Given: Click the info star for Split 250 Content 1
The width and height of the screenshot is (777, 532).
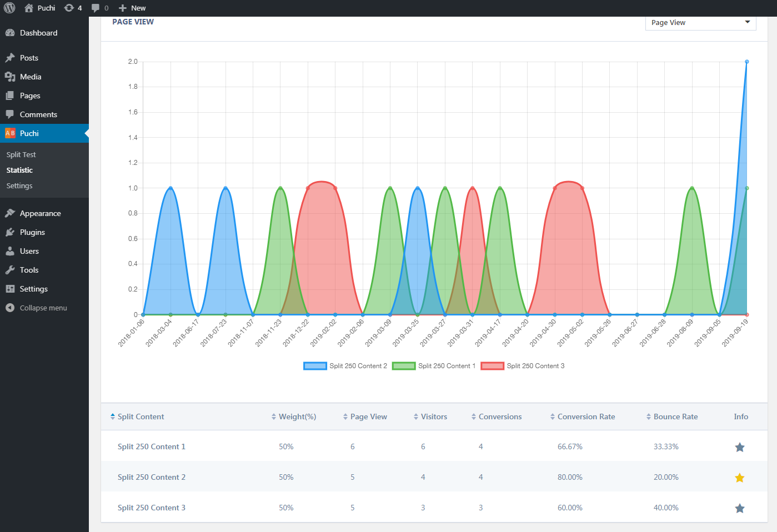Looking at the screenshot, I should [x=739, y=447].
